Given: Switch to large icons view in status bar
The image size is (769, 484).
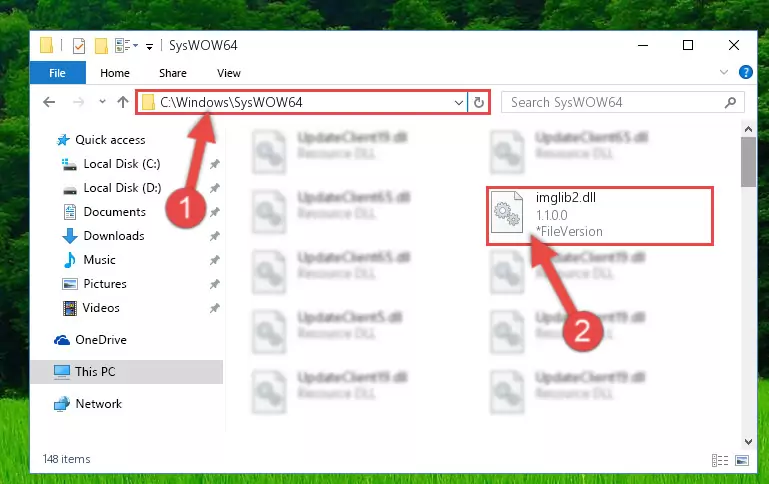Looking at the screenshot, I should (x=742, y=460).
